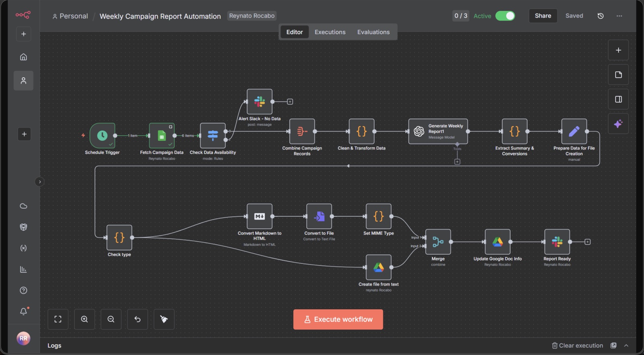Screen dimensions: 644x355
Task: Add node after Report Ready output
Action: pyautogui.click(x=588, y=242)
